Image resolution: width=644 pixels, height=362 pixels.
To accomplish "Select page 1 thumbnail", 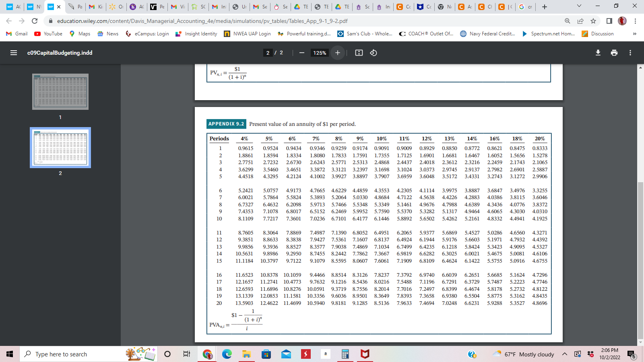I will pyautogui.click(x=60, y=92).
